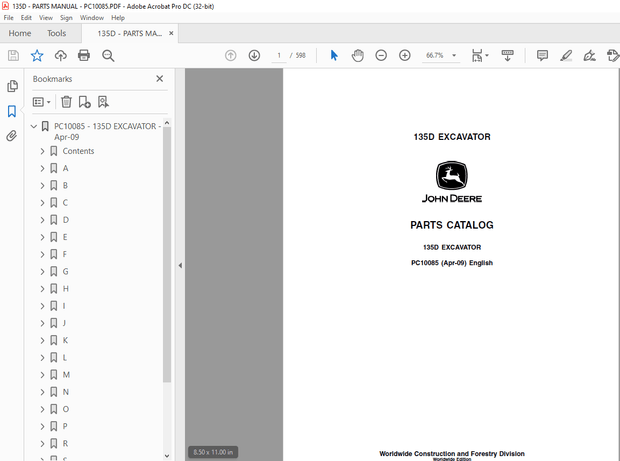The height and width of the screenshot is (461, 620).
Task: Close the Bookmarks panel
Action: tap(159, 79)
